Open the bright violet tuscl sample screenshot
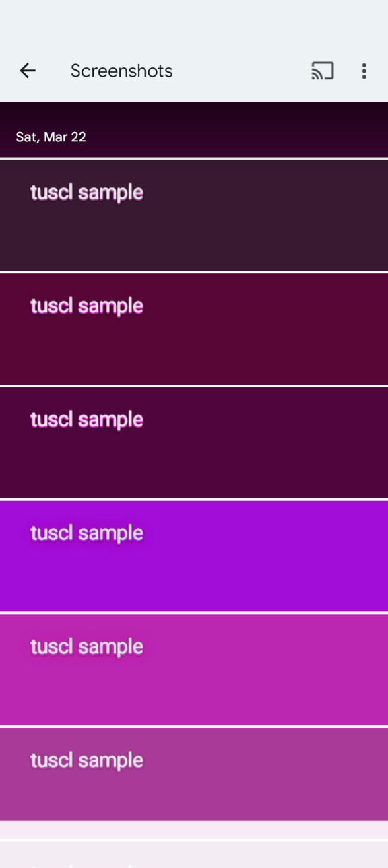The height and width of the screenshot is (868, 388). (194, 556)
